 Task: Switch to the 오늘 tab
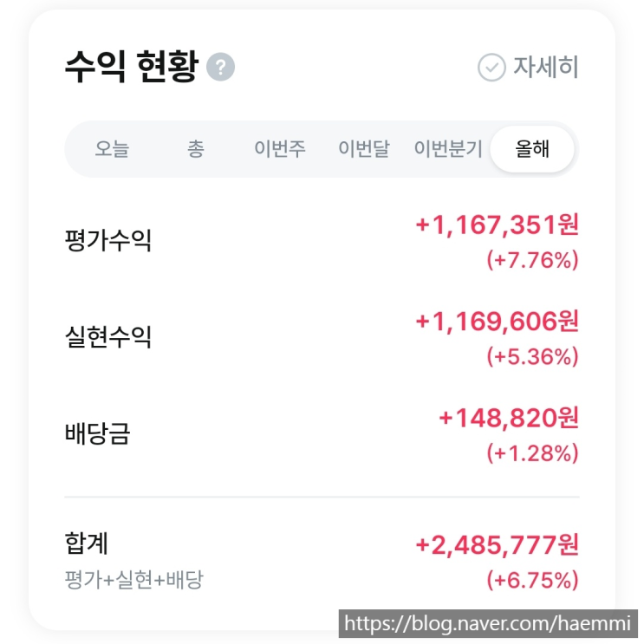tap(112, 149)
